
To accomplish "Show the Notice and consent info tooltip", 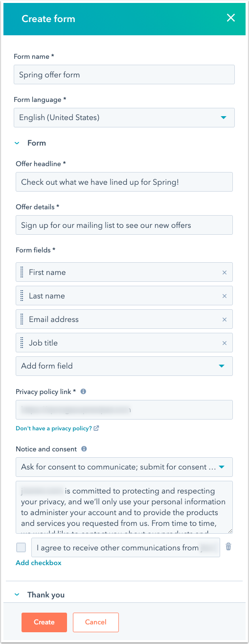I will pos(84,449).
